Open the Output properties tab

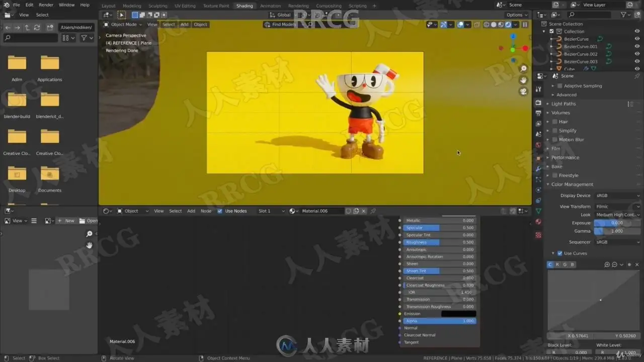click(538, 113)
